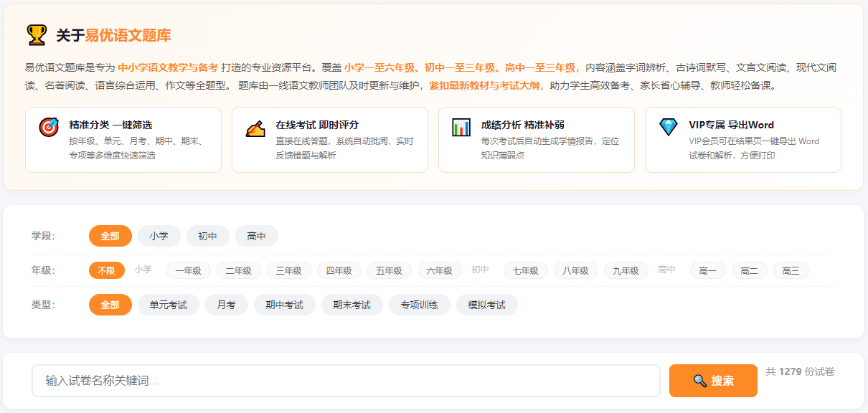Click the grey 小学 group label in 年级

click(x=143, y=270)
